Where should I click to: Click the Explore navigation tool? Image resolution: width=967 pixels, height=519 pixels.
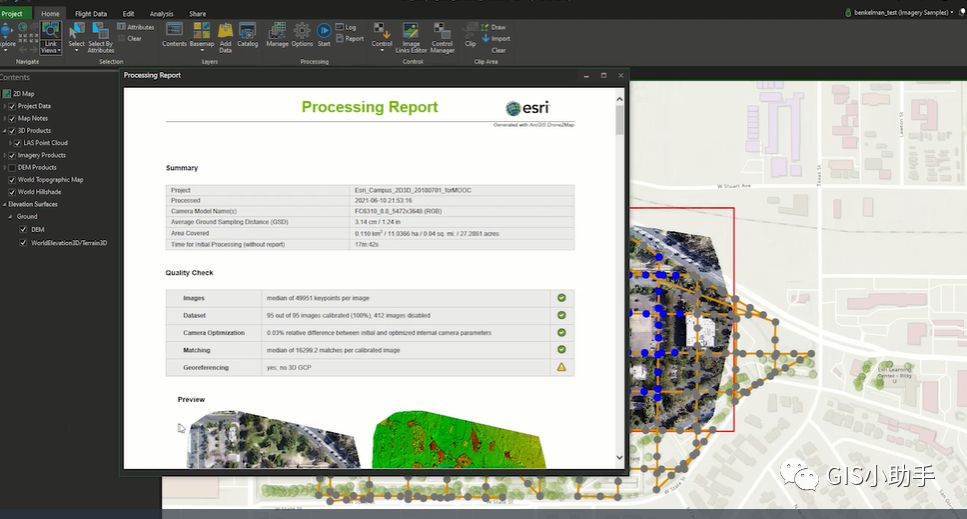pyautogui.click(x=7, y=36)
